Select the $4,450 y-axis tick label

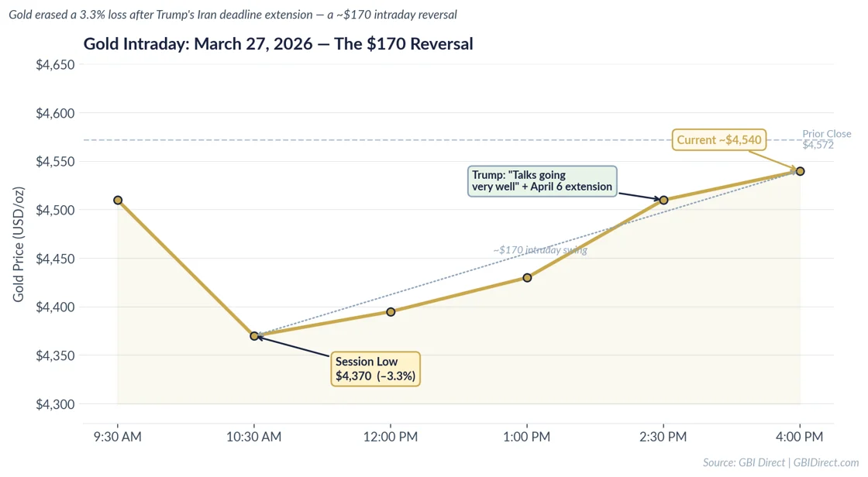point(55,259)
